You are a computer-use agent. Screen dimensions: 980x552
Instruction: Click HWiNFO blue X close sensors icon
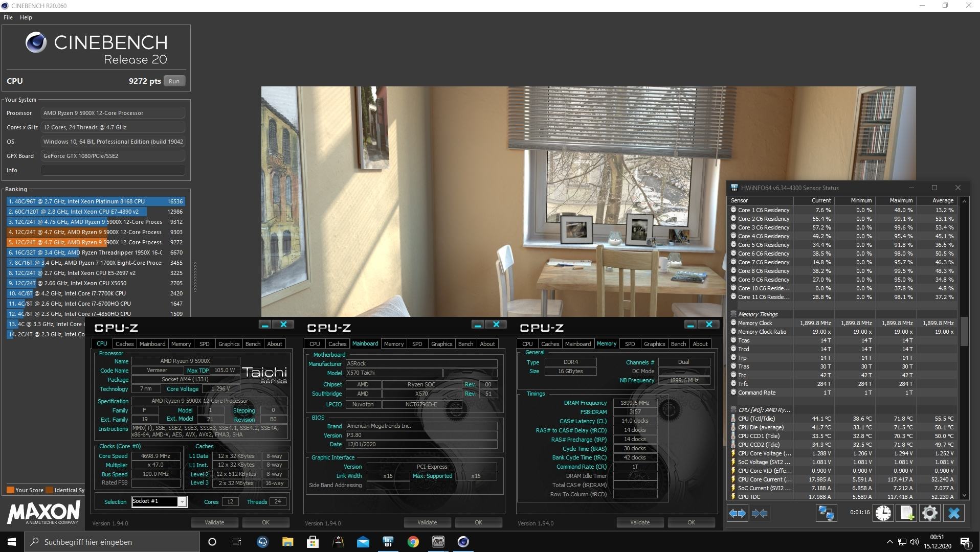953,513
